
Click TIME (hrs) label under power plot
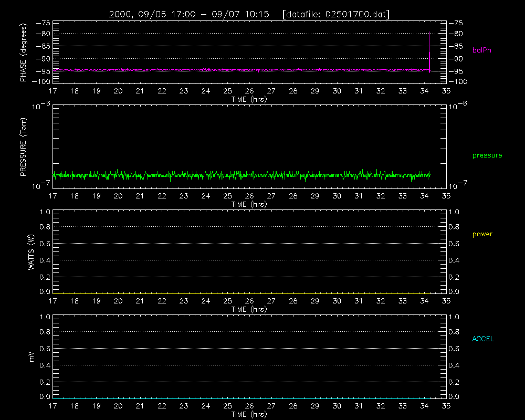[x=249, y=309]
